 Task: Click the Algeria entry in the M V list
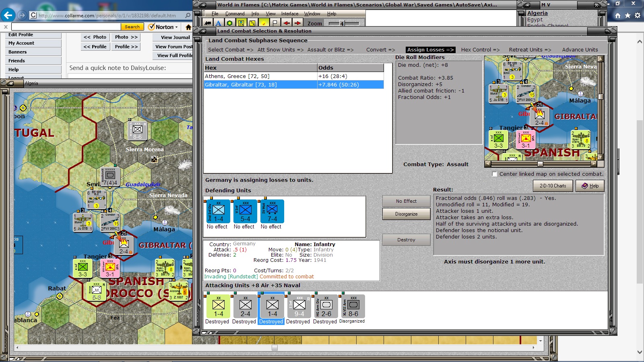coord(537,13)
